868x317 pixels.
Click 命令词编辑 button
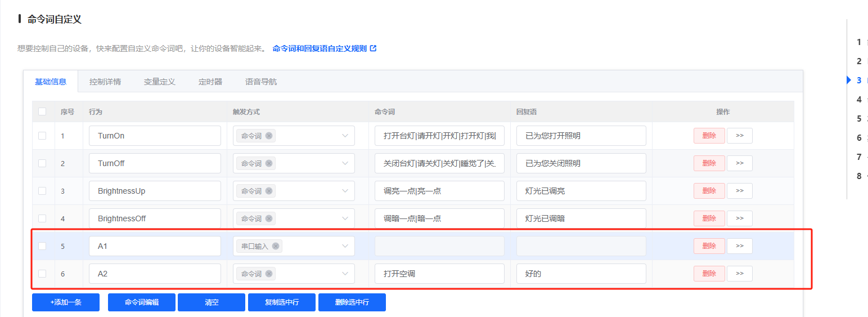coord(142,302)
